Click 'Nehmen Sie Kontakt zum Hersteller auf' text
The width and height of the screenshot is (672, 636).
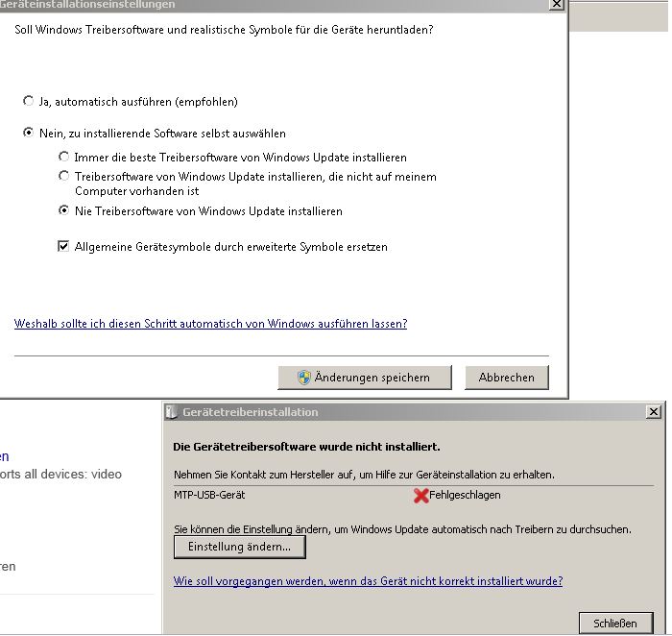pyautogui.click(x=364, y=475)
